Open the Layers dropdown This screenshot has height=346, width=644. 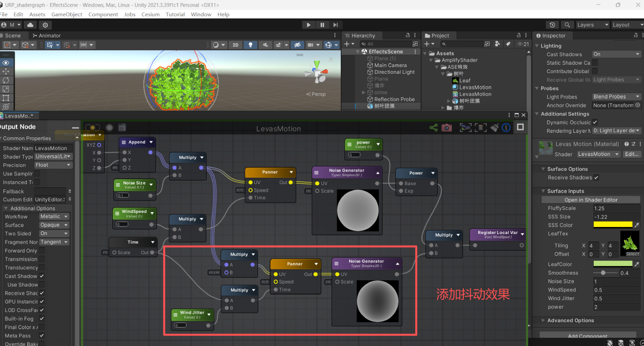click(x=593, y=25)
